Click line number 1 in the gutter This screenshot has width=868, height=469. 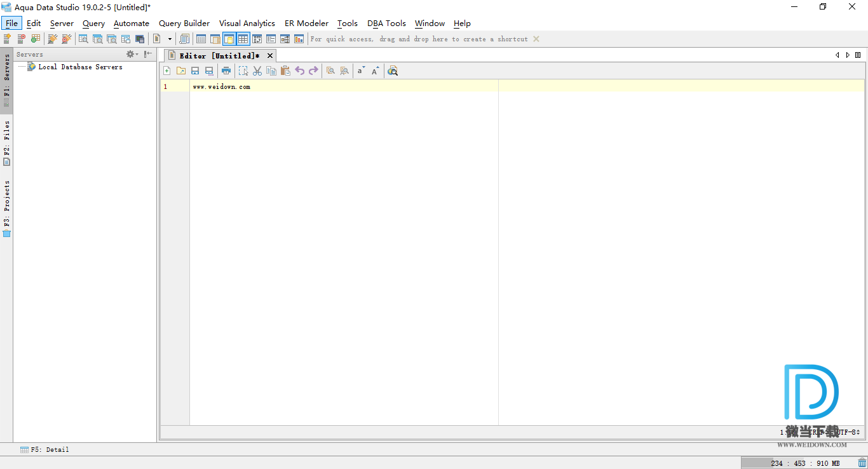pos(165,86)
